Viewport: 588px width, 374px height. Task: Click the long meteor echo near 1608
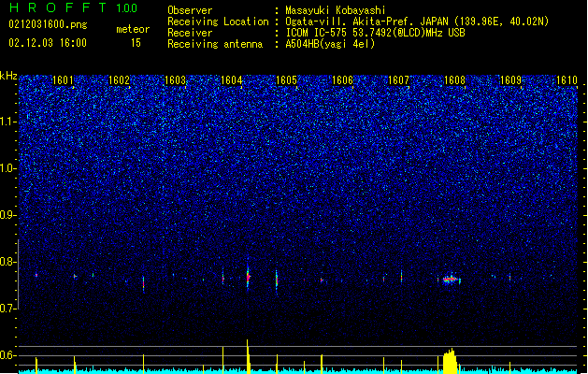pos(452,279)
